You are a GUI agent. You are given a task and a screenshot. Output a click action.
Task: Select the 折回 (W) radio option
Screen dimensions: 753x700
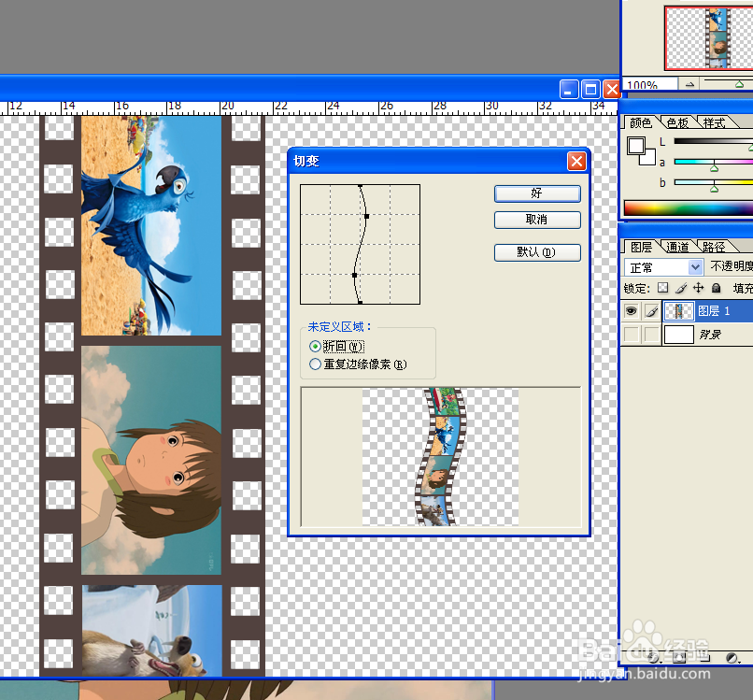(315, 347)
